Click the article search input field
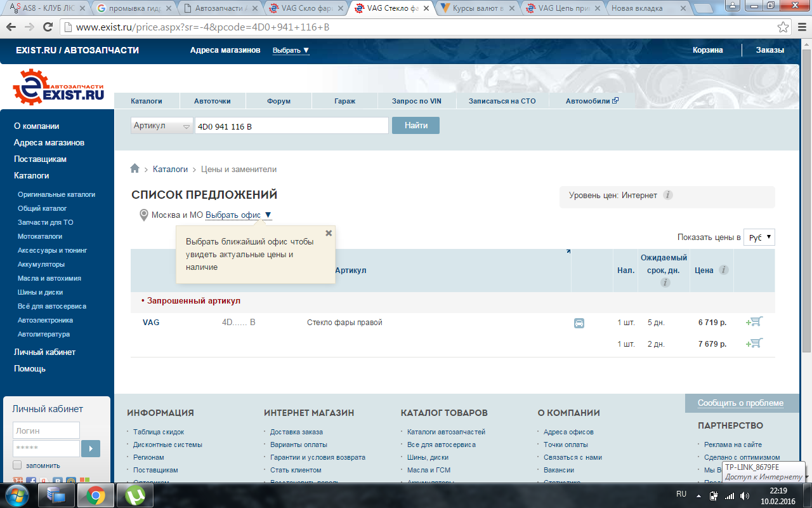Image resolution: width=812 pixels, height=508 pixels. click(292, 126)
